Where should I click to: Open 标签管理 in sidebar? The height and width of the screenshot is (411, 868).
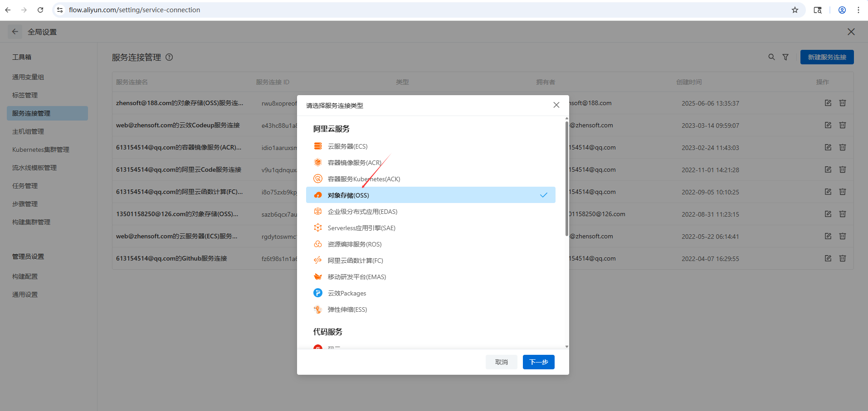[25, 95]
